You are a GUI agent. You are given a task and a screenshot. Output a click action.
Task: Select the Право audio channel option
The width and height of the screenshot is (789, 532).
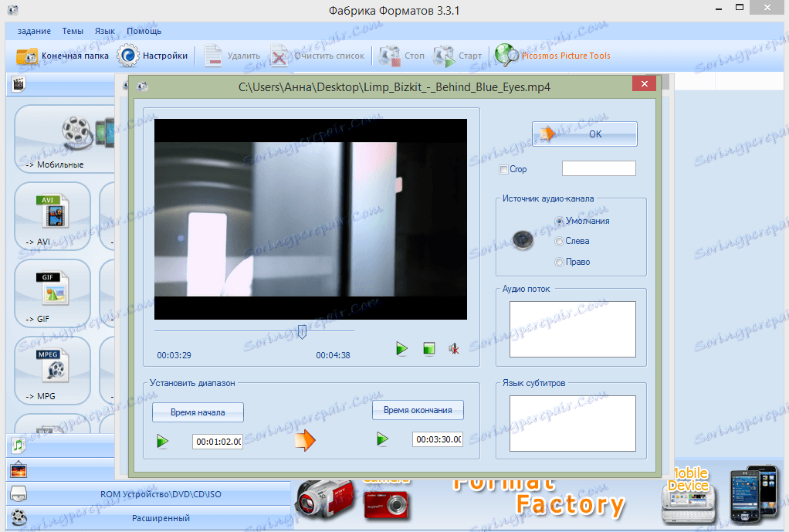(x=559, y=262)
